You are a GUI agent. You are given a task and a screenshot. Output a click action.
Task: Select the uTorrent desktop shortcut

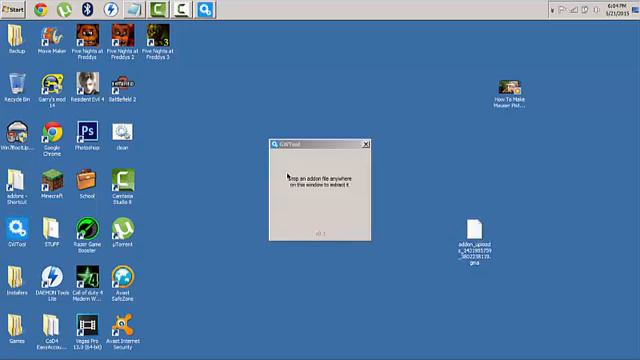(122, 232)
